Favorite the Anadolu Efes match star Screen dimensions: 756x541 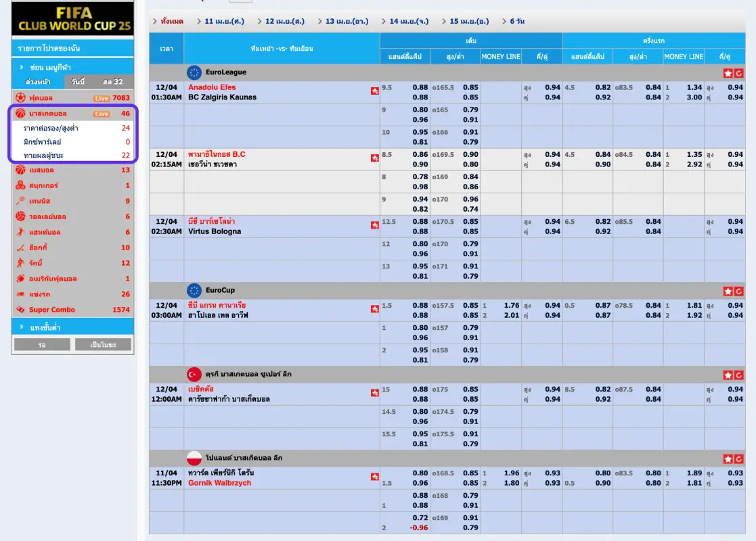click(374, 91)
